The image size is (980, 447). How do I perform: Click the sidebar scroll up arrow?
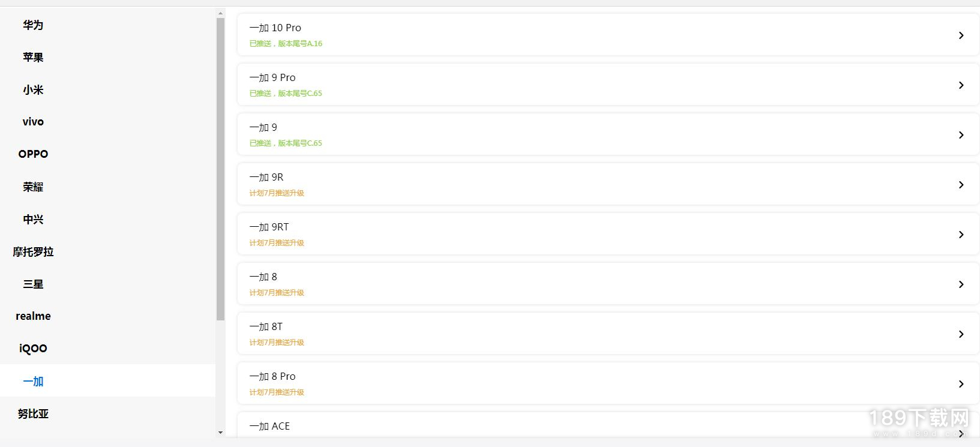pos(220,13)
